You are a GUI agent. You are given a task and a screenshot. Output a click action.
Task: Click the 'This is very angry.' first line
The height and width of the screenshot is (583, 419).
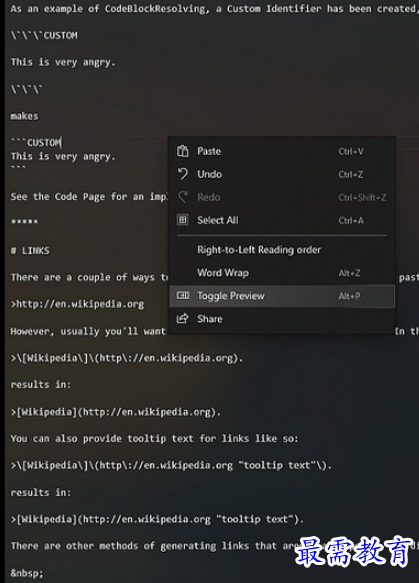click(x=63, y=62)
